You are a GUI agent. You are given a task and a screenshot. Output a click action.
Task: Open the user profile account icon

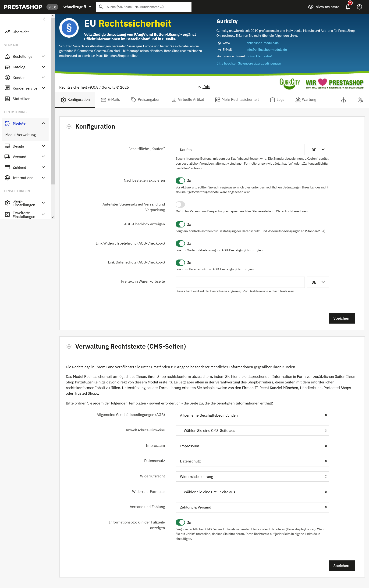359,7
